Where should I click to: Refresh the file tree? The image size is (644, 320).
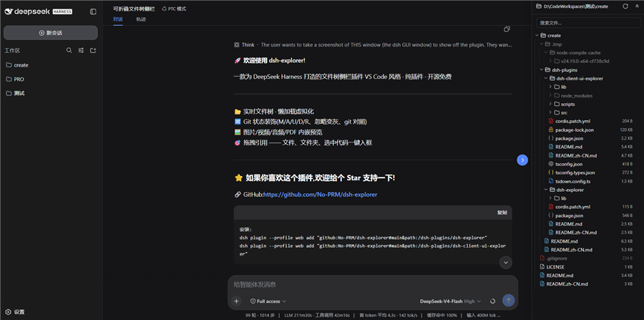click(625, 6)
